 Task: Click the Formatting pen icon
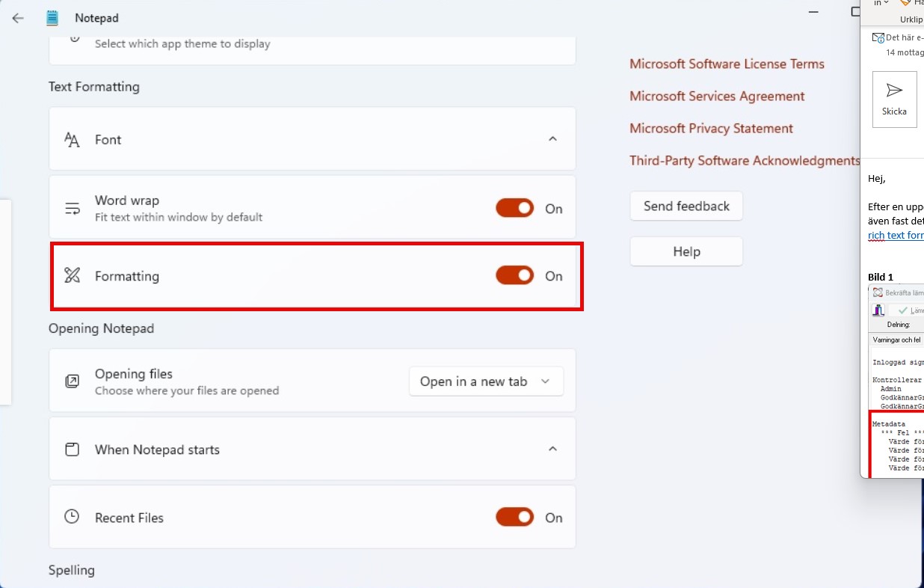[72, 276]
